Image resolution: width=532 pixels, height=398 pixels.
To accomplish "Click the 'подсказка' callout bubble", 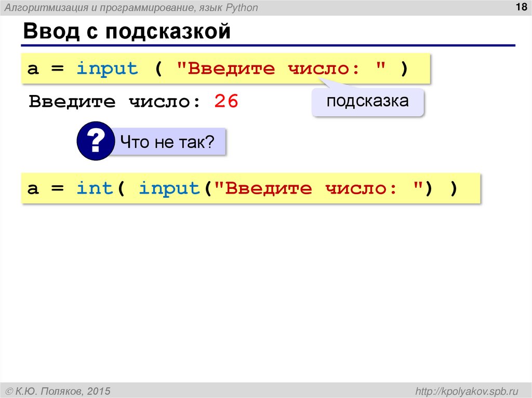I will click(x=367, y=101).
